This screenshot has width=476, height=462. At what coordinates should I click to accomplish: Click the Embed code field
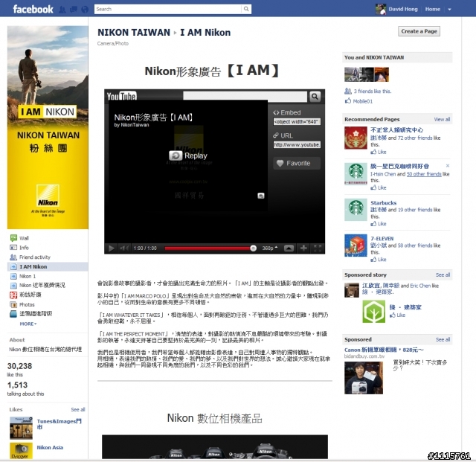click(297, 122)
